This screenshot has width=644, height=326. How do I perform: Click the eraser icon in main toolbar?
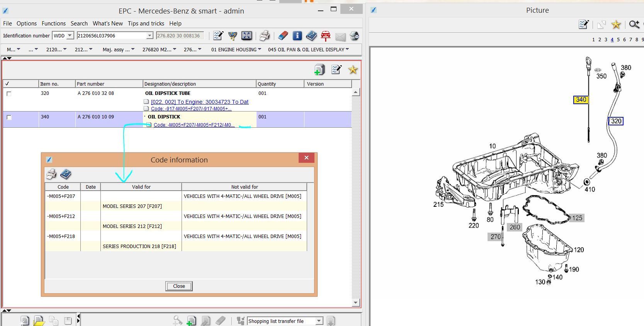[x=283, y=36]
